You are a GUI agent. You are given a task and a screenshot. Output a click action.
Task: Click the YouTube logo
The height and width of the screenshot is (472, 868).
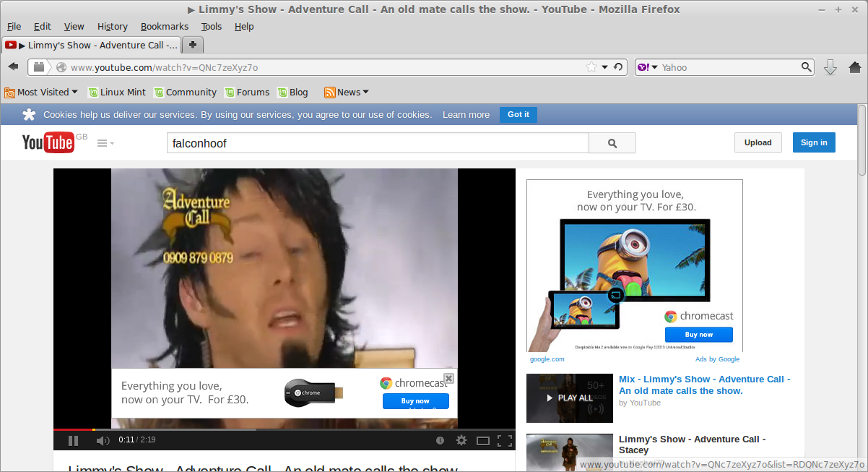(48, 142)
